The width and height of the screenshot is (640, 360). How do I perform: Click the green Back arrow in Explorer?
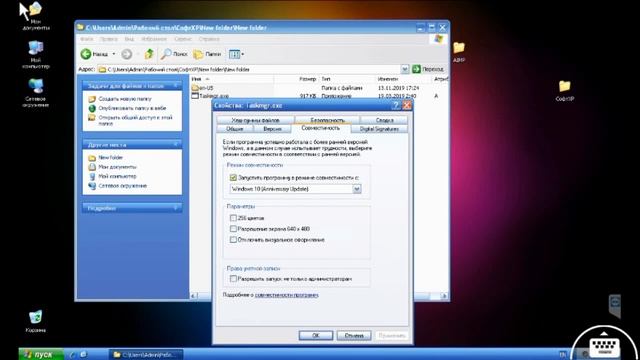pos(86,54)
